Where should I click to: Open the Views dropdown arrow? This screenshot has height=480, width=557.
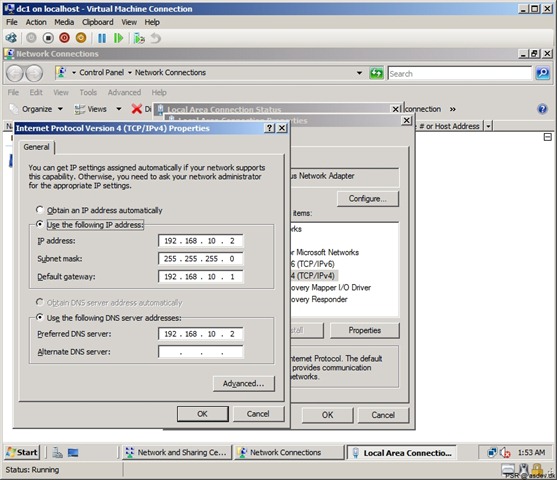119,109
